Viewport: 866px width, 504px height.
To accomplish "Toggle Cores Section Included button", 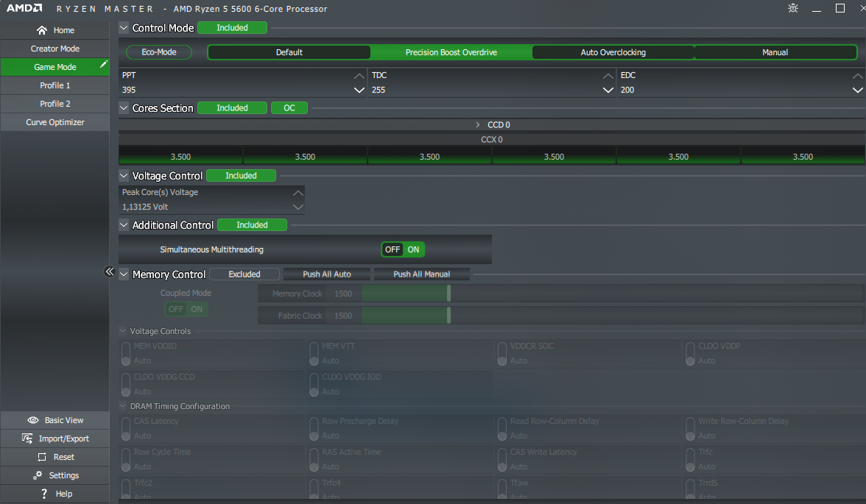I will (232, 107).
